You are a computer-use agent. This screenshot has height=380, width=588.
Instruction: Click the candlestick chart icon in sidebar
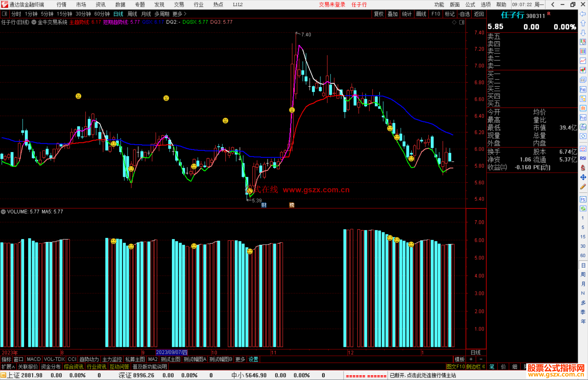583,70
